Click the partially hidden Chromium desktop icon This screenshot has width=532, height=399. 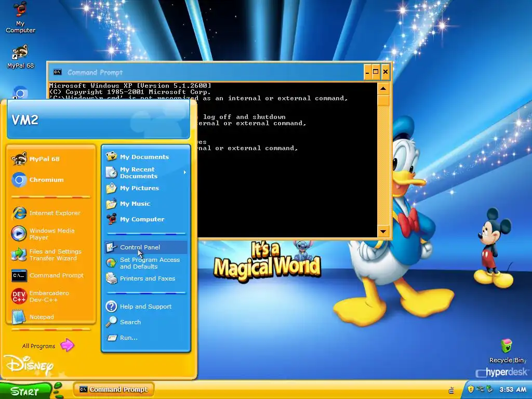(20, 92)
